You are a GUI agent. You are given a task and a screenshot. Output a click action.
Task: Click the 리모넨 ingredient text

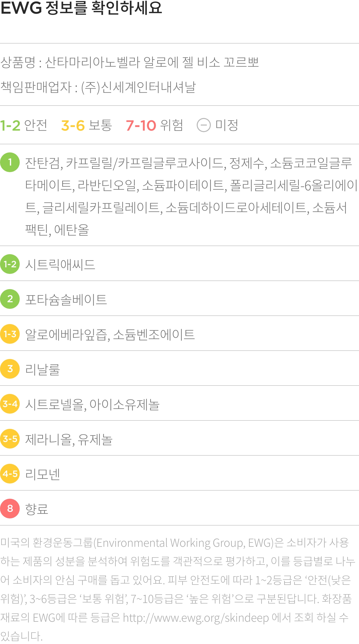[42, 474]
